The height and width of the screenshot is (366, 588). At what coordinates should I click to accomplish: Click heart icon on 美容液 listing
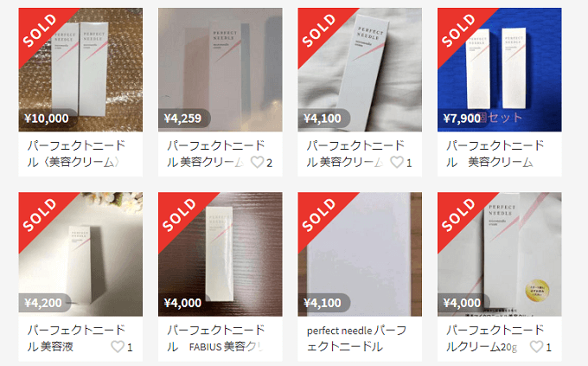click(x=118, y=346)
